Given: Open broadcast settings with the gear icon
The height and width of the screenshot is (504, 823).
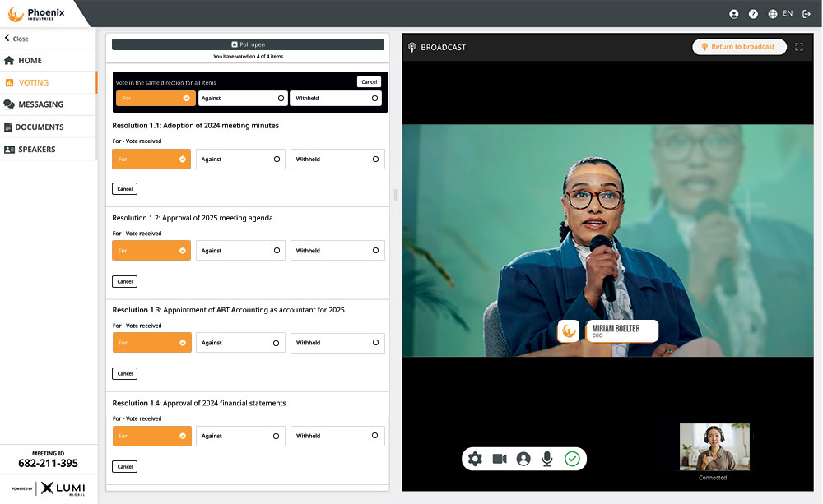Looking at the screenshot, I should point(475,459).
